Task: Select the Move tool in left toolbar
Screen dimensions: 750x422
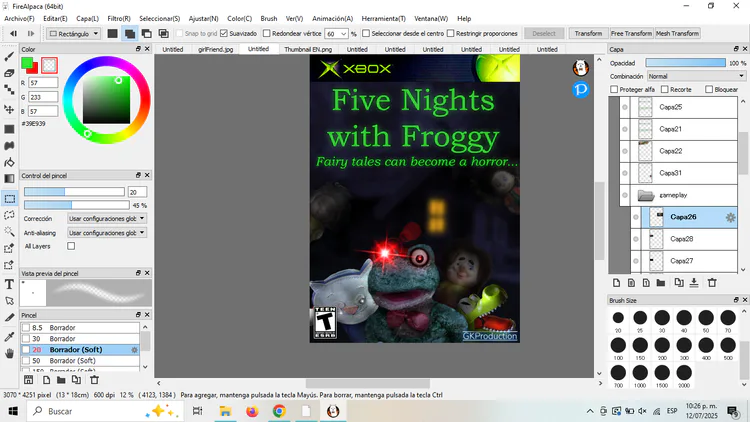Action: click(x=9, y=109)
